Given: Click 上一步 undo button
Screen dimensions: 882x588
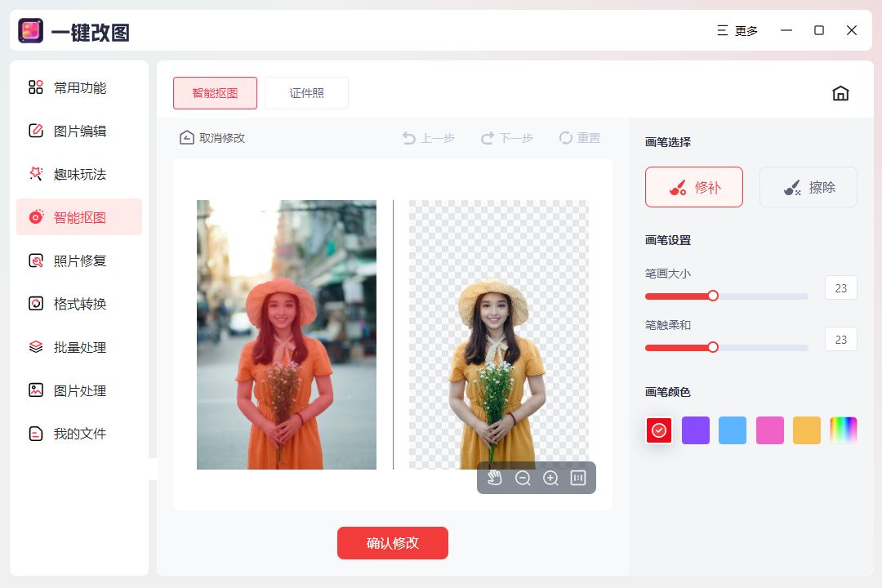Looking at the screenshot, I should tap(429, 138).
